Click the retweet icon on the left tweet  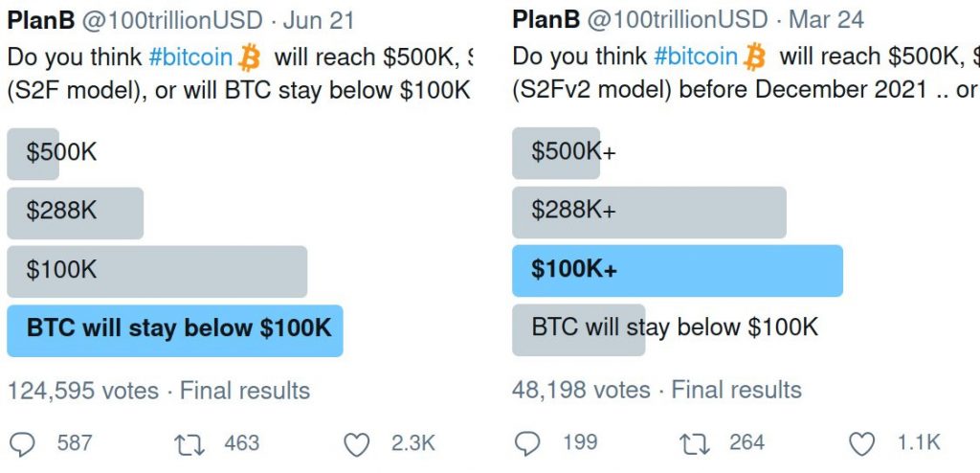click(x=187, y=442)
